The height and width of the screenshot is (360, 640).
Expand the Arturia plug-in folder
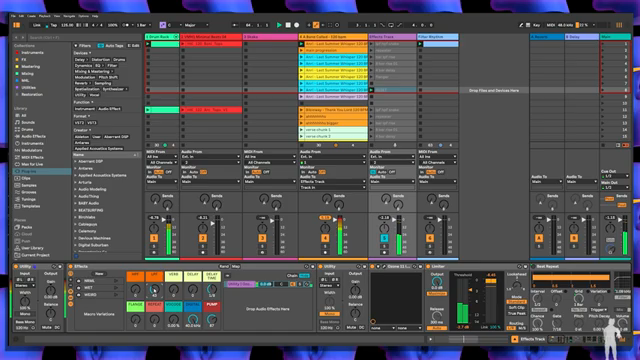pyautogui.click(x=76, y=182)
